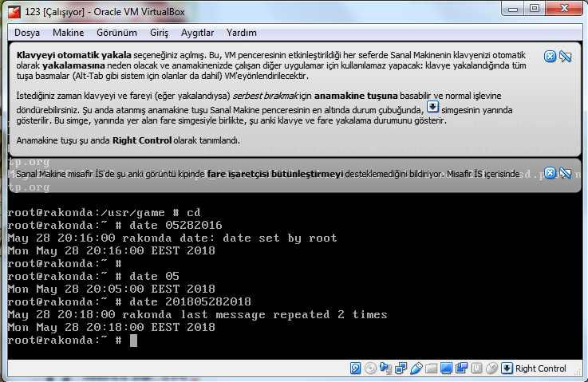
Task: Click the mouse integration status icon
Action: point(491,368)
